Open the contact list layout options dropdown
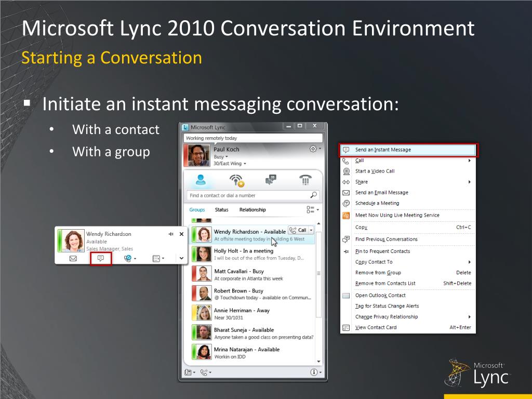Image resolution: width=532 pixels, height=399 pixels. pyautogui.click(x=312, y=210)
